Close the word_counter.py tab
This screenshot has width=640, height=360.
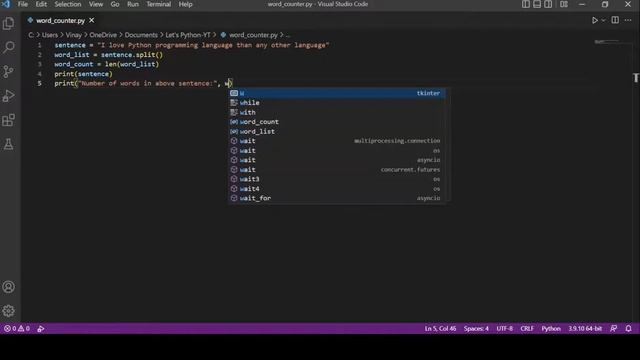coord(92,20)
